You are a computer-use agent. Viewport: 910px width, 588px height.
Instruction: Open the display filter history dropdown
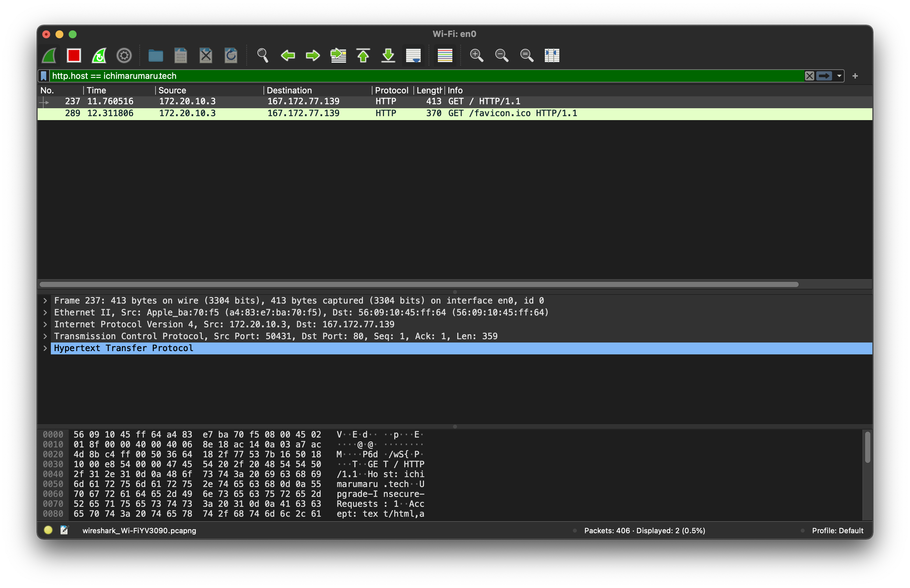pos(839,76)
